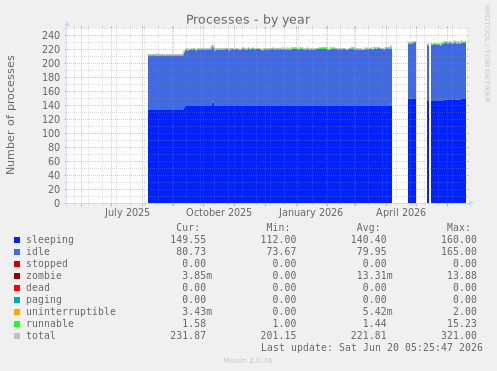Image resolution: width=497 pixels, height=371 pixels.
Task: Click the 140 y-axis tick label
Action: coord(51,105)
